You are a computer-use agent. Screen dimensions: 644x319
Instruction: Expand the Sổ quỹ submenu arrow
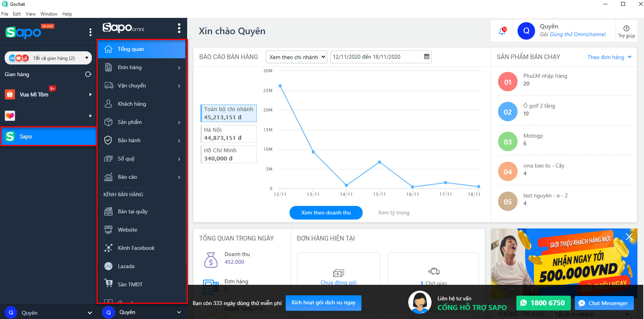pyautogui.click(x=179, y=159)
